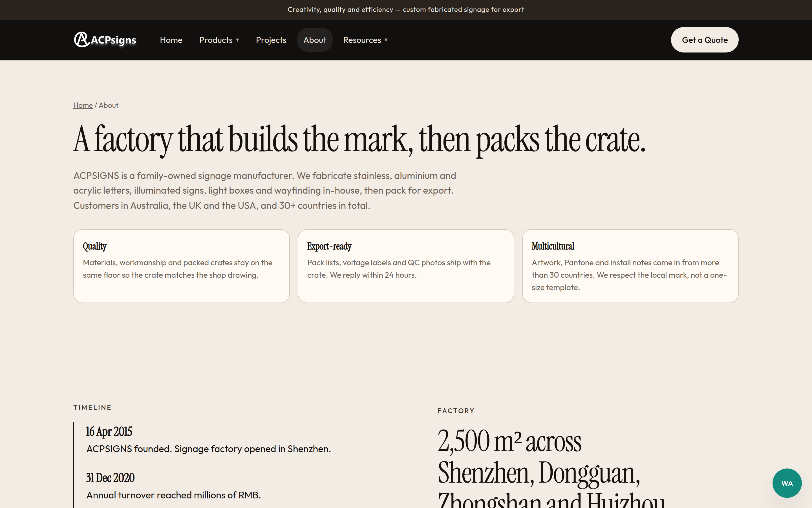This screenshot has width=812, height=508.
Task: Click the '2,500 m² across' heading line
Action: pos(509,441)
